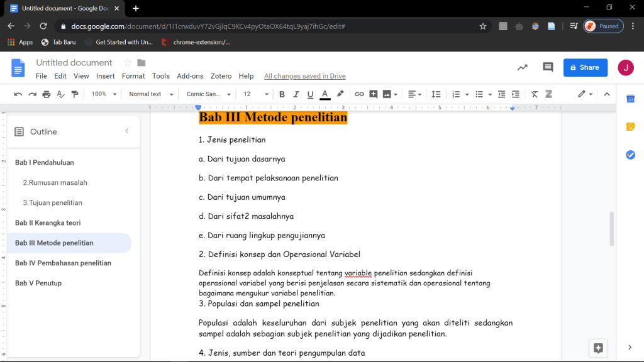This screenshot has height=362, width=644.
Task: Toggle Underline formatting
Action: tap(310, 94)
